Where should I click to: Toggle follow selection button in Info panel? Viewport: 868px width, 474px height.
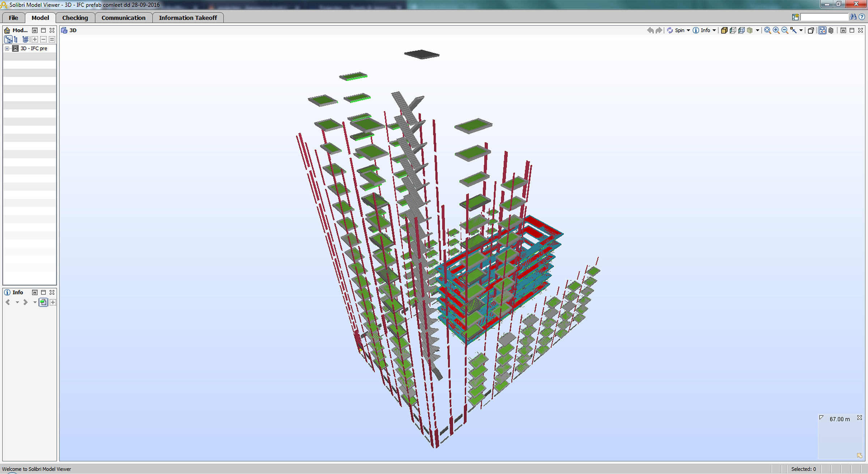click(x=43, y=302)
